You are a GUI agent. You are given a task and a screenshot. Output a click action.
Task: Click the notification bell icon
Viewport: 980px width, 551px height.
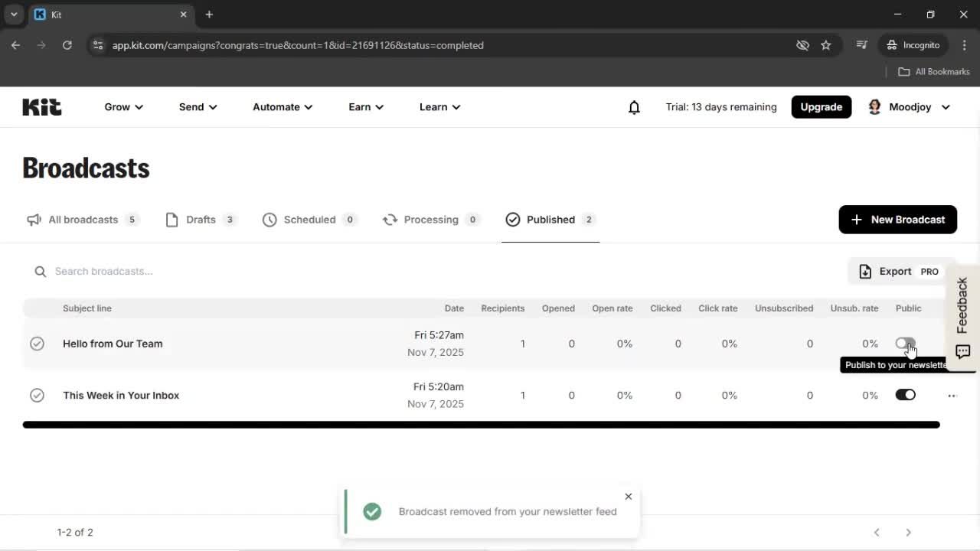(634, 107)
